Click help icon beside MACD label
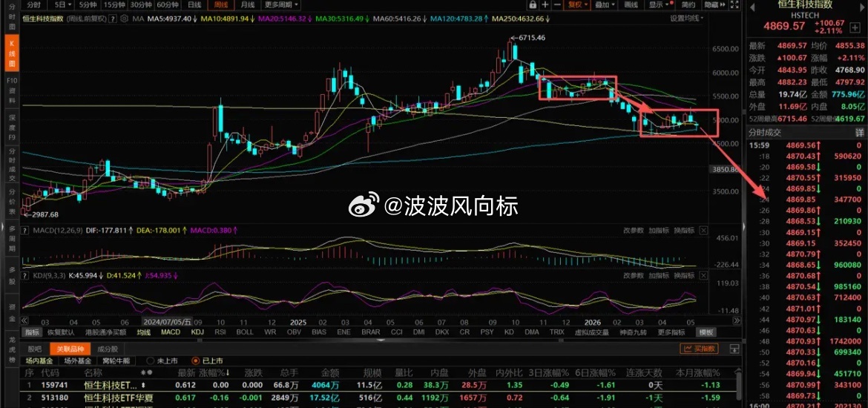Screen dimensions: 868x408 click(x=24, y=230)
